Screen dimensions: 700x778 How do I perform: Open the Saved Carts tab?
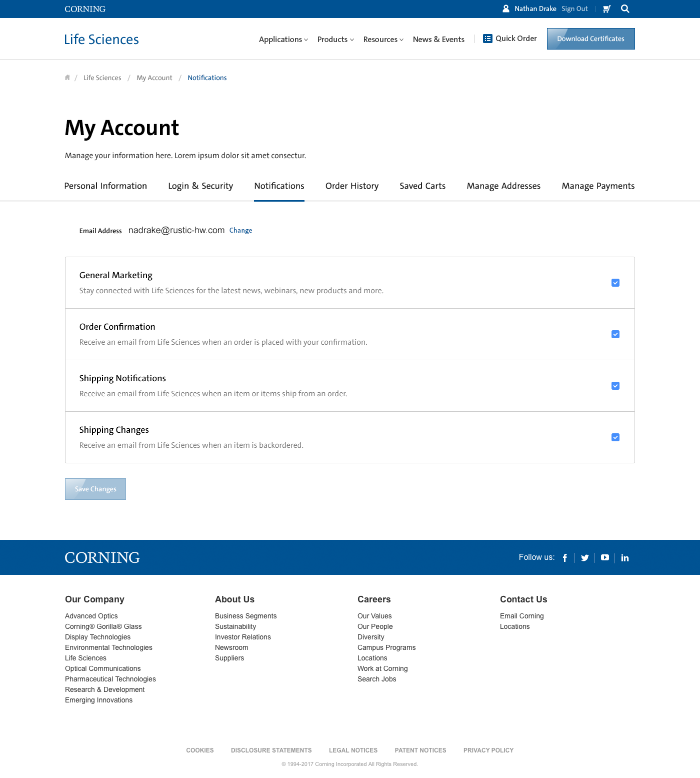pos(422,186)
